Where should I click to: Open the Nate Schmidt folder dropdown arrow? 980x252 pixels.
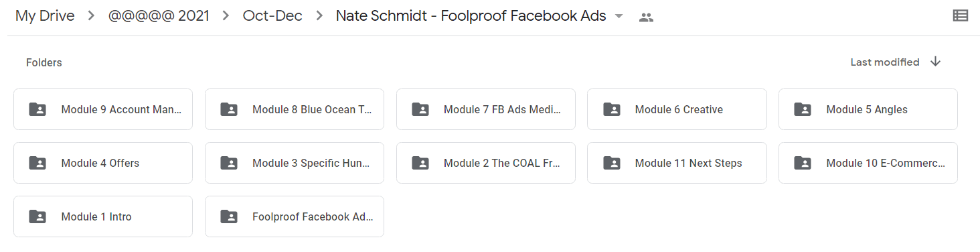[619, 17]
